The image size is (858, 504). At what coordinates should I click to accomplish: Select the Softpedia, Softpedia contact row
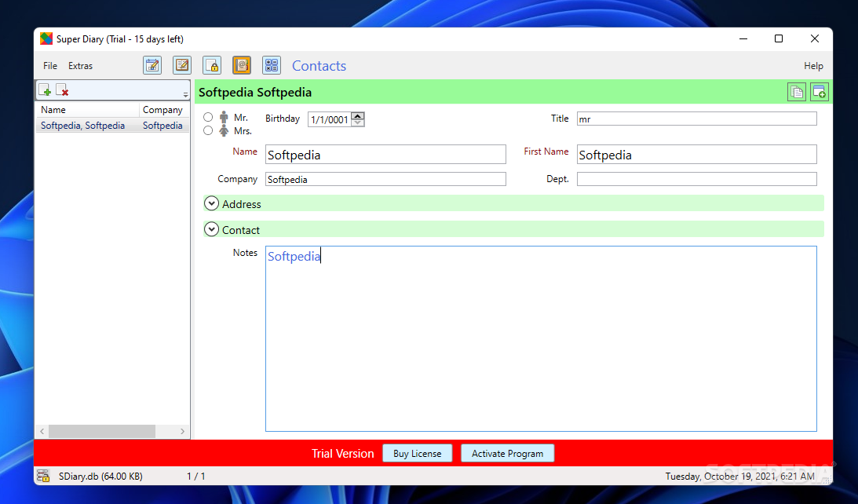point(112,126)
